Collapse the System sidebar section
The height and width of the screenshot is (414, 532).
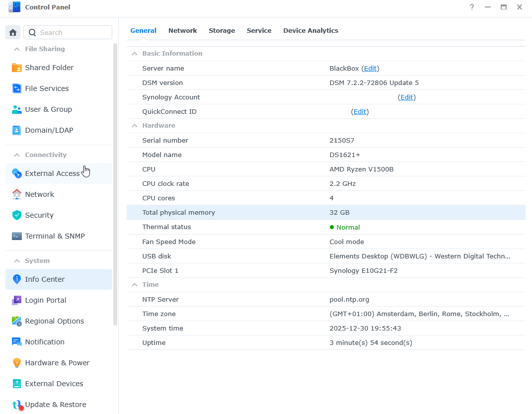(16, 261)
